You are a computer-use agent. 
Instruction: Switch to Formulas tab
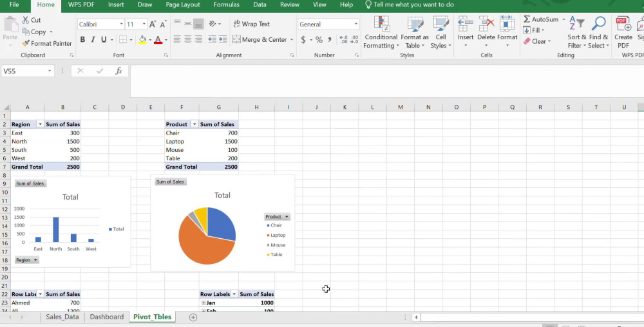pos(226,5)
